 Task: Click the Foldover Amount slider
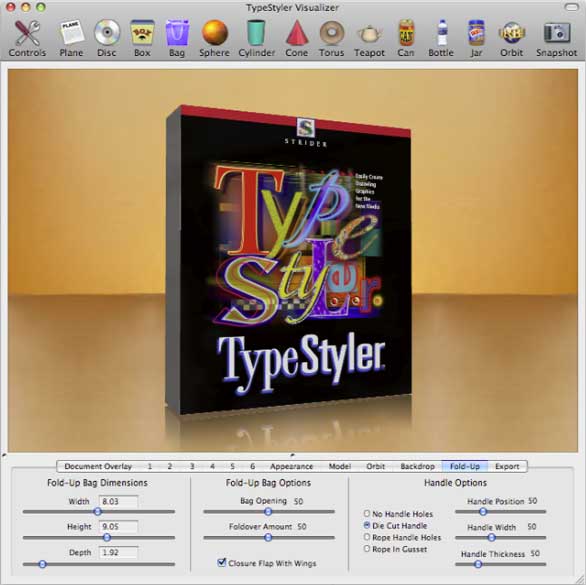269,538
